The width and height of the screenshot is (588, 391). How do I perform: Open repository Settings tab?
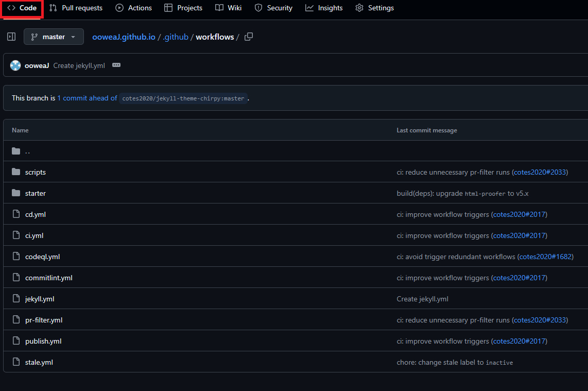375,8
